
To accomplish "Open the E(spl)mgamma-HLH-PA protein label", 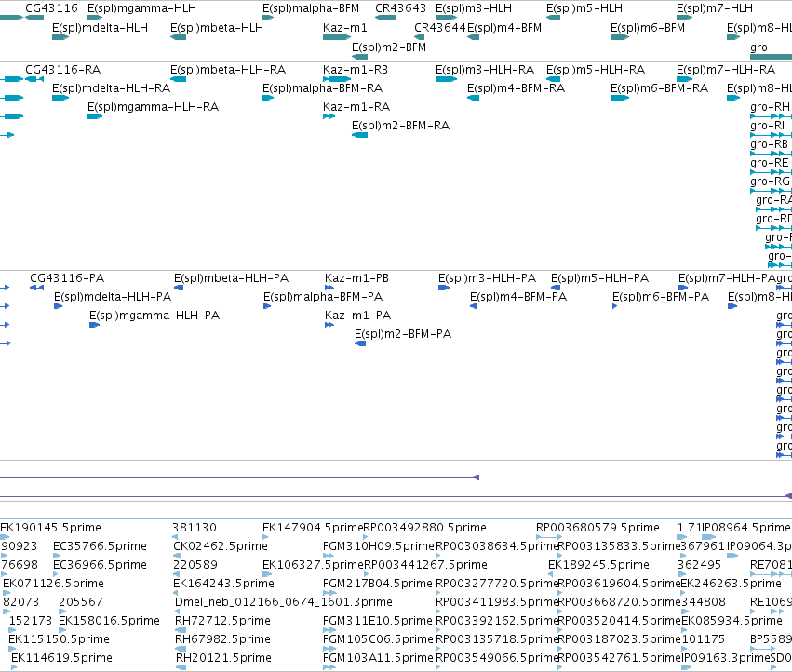I will pyautogui.click(x=154, y=316).
